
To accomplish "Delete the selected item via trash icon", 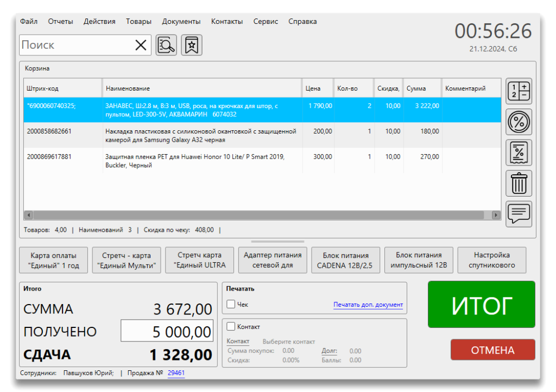I will click(519, 183).
